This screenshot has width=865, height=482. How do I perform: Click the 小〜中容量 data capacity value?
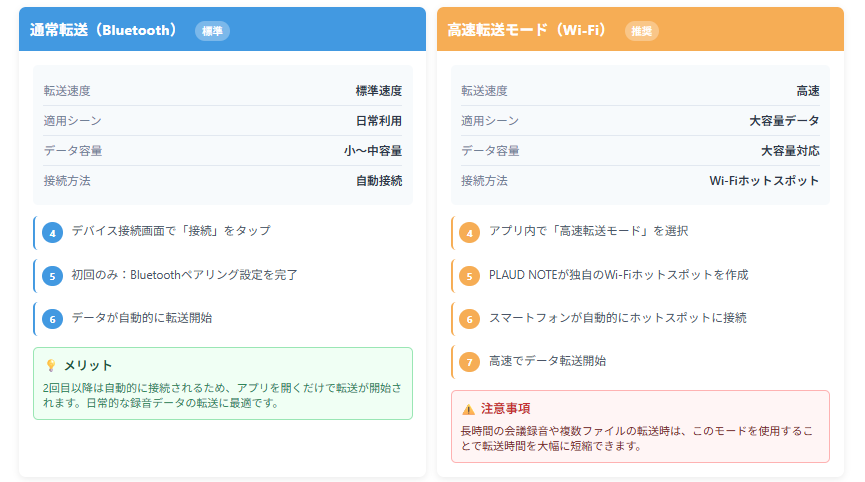pos(372,151)
